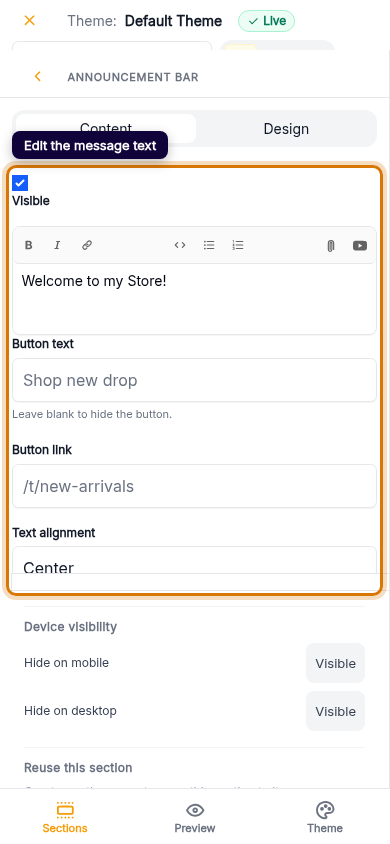This screenshot has height=844, width=390.
Task: Focus the Button text input field
Action: tap(194, 380)
